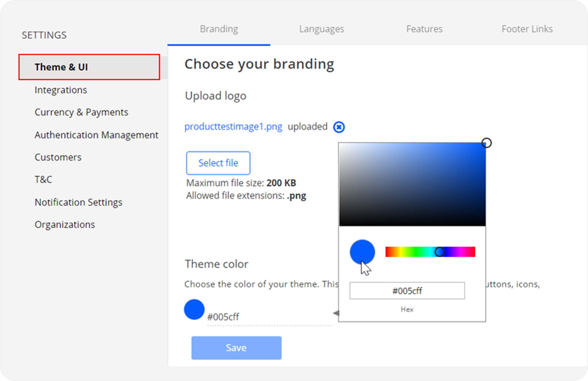Open the theme color swatch circle

click(194, 309)
